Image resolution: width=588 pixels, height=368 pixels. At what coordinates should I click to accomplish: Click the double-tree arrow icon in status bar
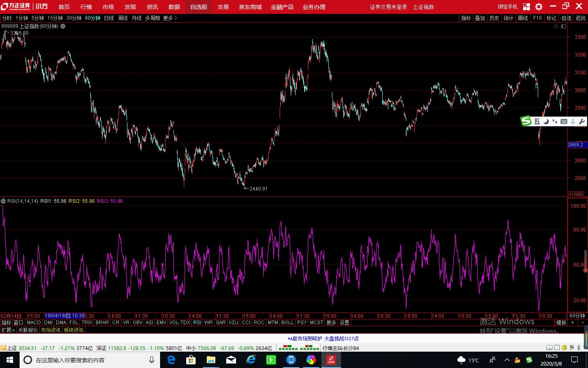579,348
